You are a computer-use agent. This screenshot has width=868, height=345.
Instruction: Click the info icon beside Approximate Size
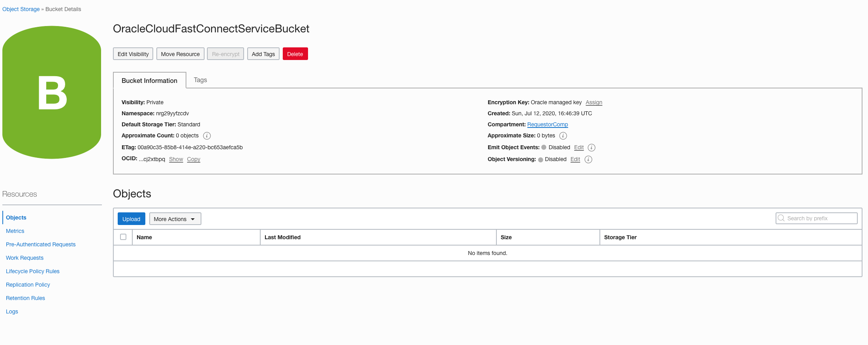click(x=563, y=136)
